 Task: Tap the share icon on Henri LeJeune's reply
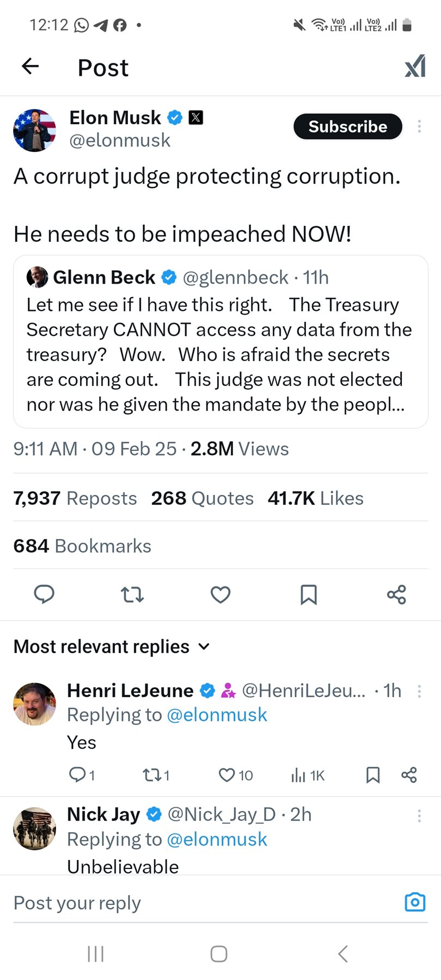pos(409,775)
